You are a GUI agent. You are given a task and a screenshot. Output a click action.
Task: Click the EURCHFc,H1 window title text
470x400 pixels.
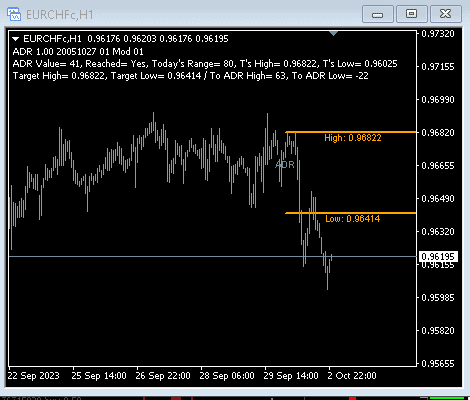pyautogui.click(x=60, y=15)
